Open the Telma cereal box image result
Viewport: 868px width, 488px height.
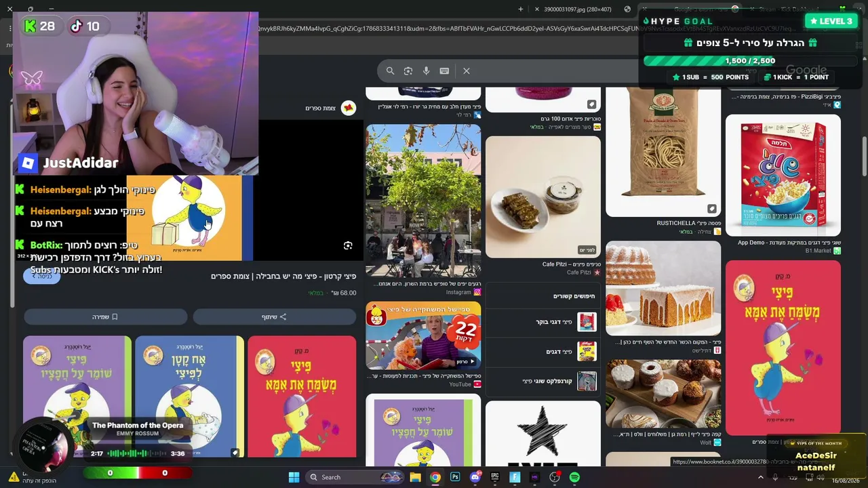point(783,175)
